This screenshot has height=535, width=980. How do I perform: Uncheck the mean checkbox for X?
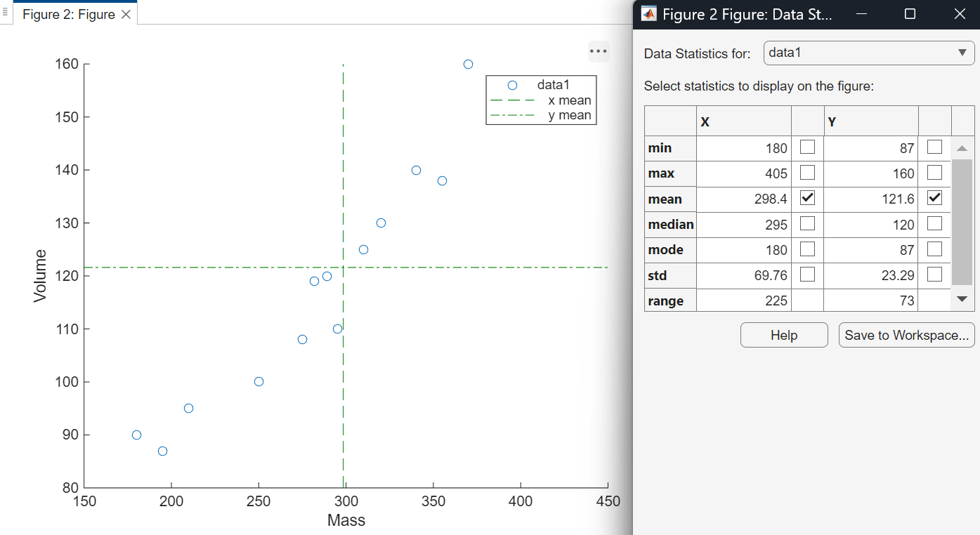coord(806,198)
